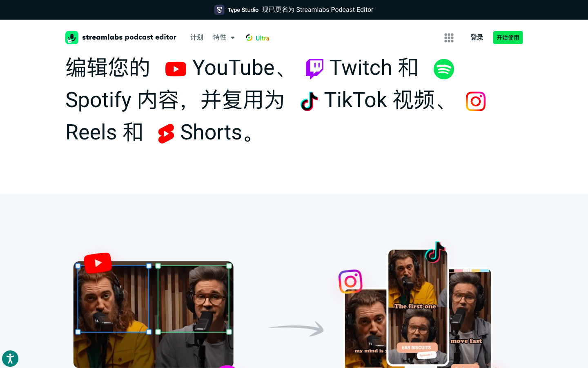Click the center vertical clip captioned 'The first one'
This screenshot has height=368, width=588.
click(418, 307)
